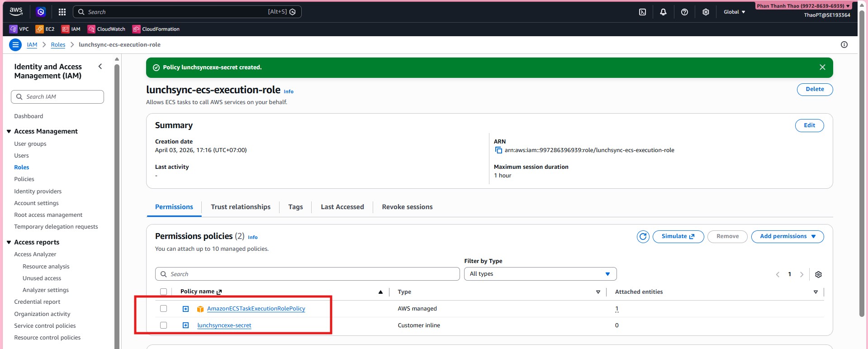Toggle the select all policies checkbox

tap(164, 292)
